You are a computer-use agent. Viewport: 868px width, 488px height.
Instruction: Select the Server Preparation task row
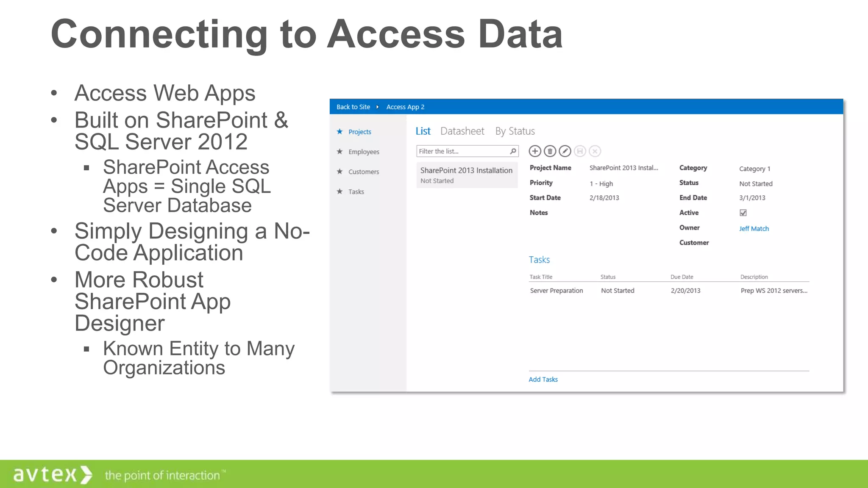click(669, 291)
